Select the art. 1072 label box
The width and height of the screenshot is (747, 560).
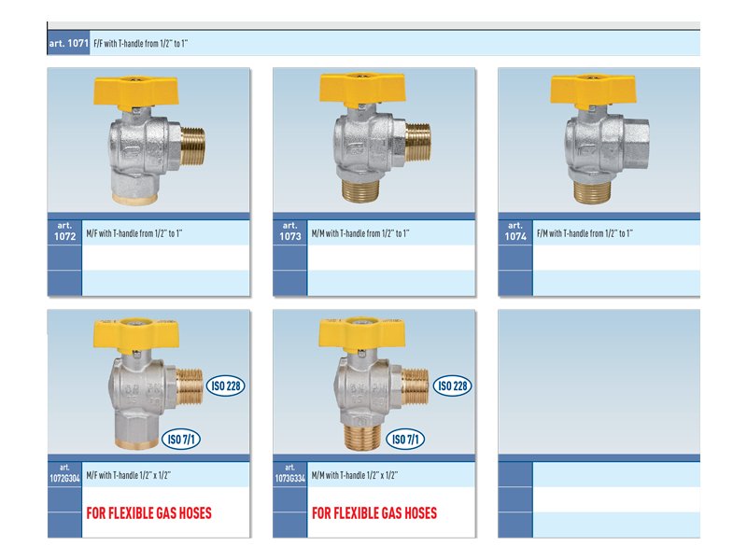point(64,232)
